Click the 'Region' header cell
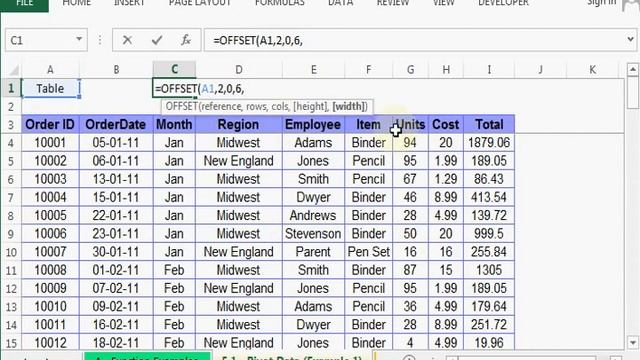 (239, 124)
